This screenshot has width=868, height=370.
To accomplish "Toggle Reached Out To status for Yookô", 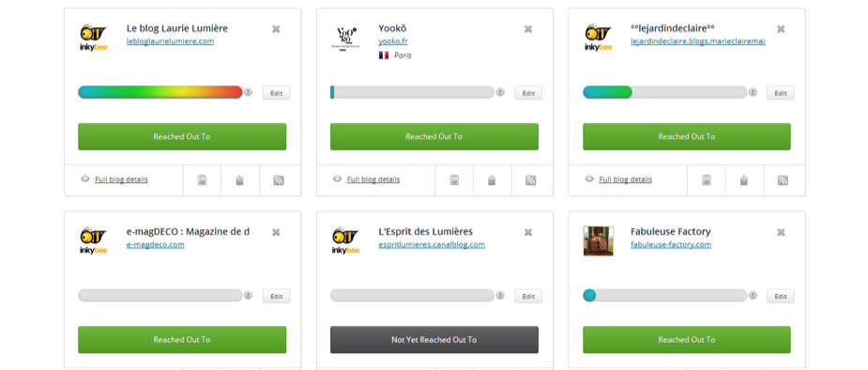I will click(434, 137).
